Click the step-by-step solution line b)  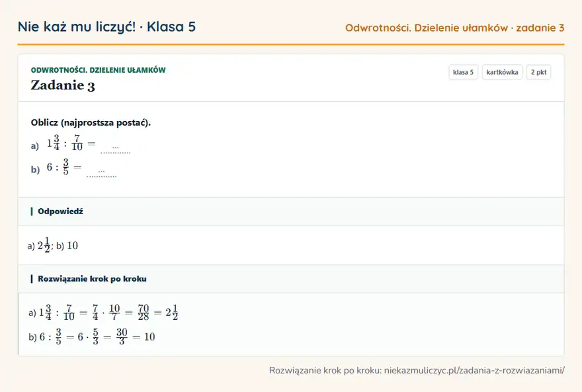pyautogui.click(x=92, y=336)
